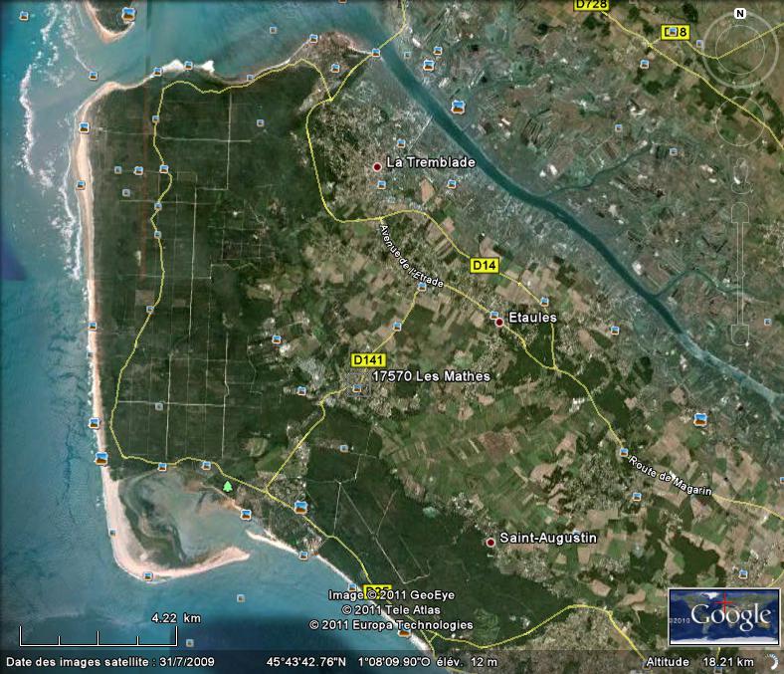Click the D14 road shield label
784x674 pixels.
(x=484, y=266)
